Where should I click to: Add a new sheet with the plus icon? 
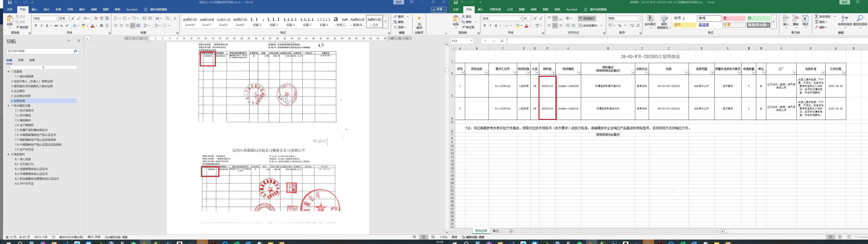point(511,231)
